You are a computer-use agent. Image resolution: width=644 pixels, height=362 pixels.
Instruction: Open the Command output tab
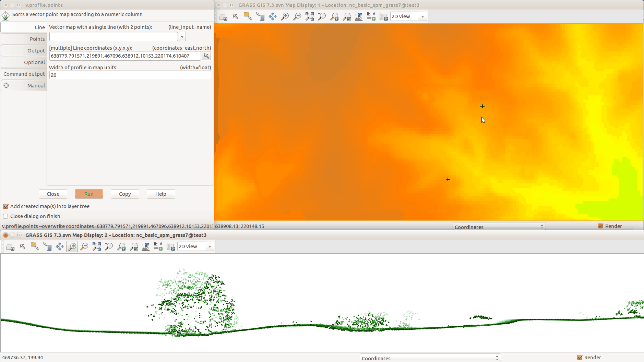click(x=24, y=74)
